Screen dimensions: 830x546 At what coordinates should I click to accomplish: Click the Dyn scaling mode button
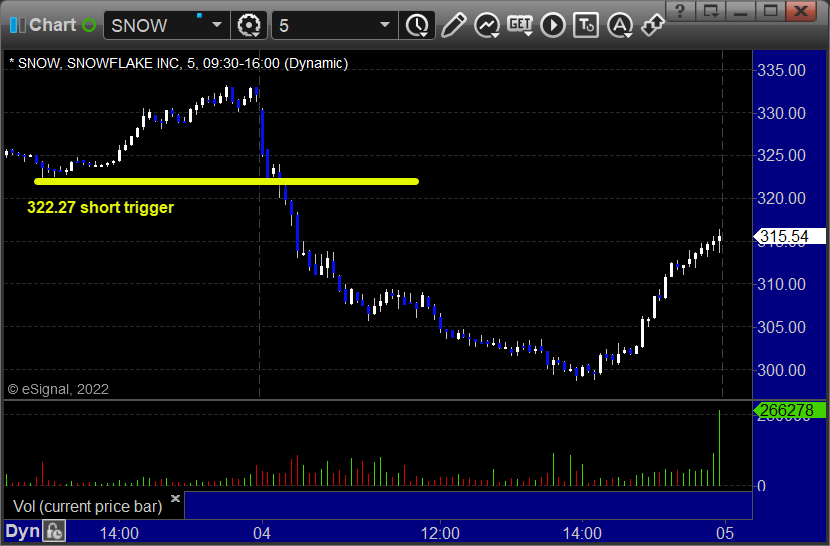click(23, 531)
